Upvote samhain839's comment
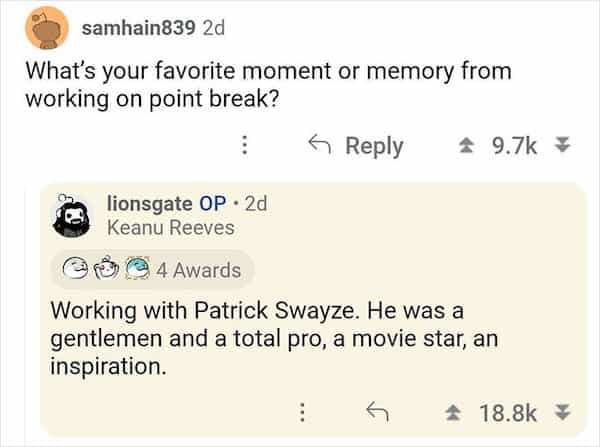 (x=466, y=146)
